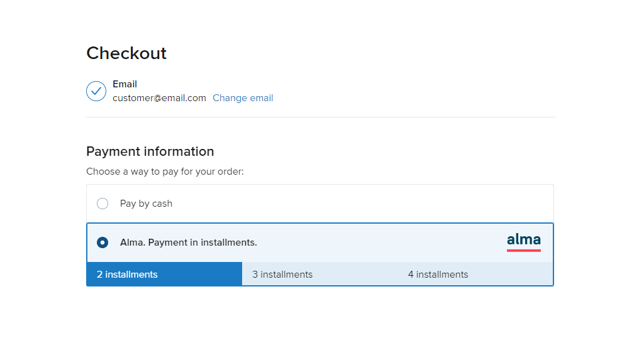Click the Alma. Payment in installments label
Screen dimensions: 644x338
point(189,243)
